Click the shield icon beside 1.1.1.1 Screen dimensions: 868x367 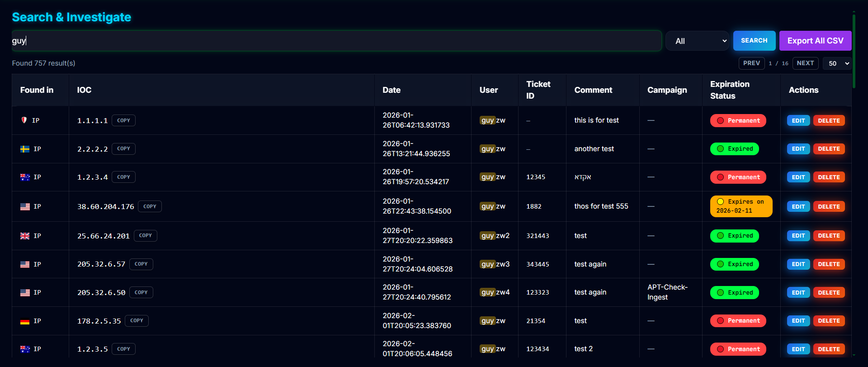[24, 120]
